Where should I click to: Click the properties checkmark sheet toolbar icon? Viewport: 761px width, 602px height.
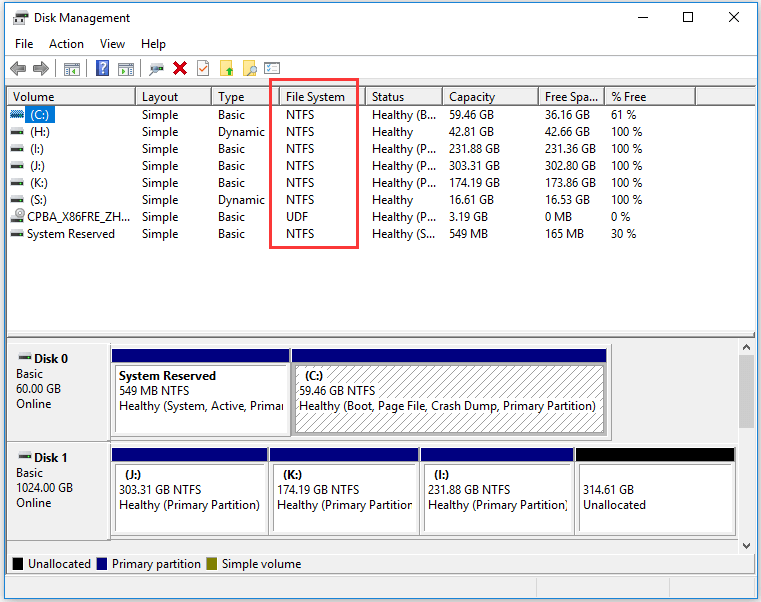coord(203,68)
